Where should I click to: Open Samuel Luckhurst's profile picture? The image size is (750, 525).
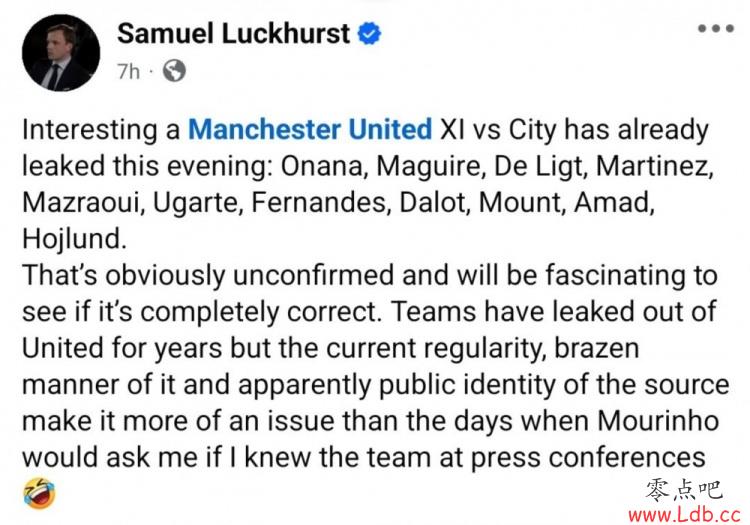coord(61,53)
